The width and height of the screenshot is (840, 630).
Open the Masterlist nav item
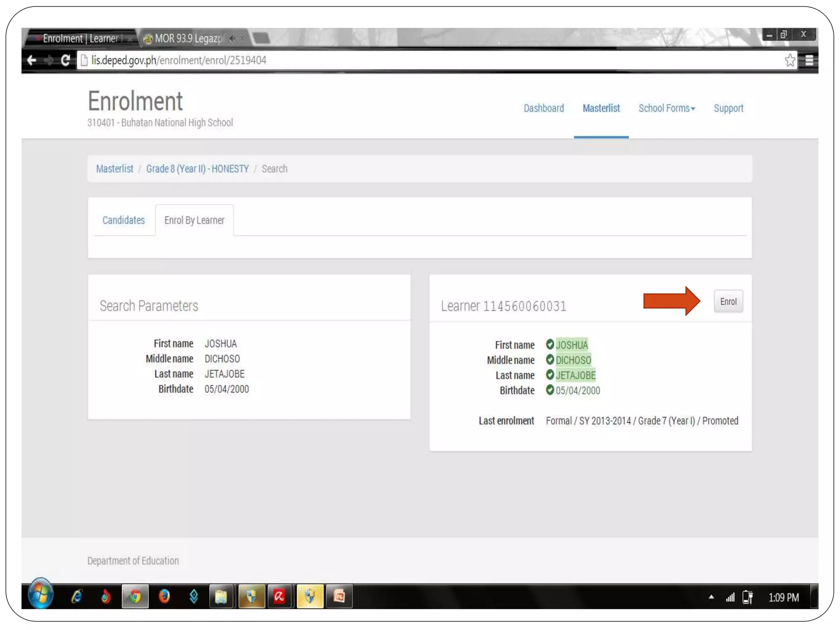pos(601,108)
